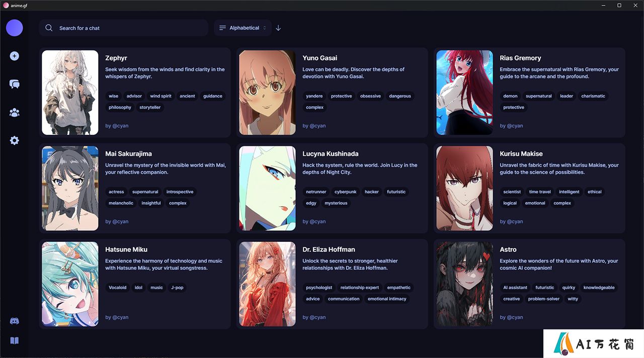
Task: Open Mai Sakurajima's character portrait
Action: [x=70, y=188]
